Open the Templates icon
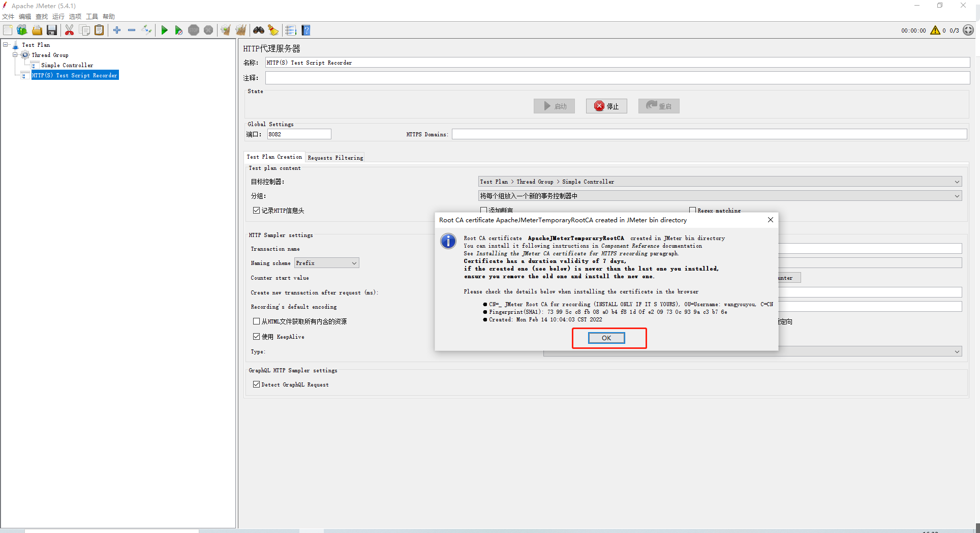 click(x=22, y=31)
